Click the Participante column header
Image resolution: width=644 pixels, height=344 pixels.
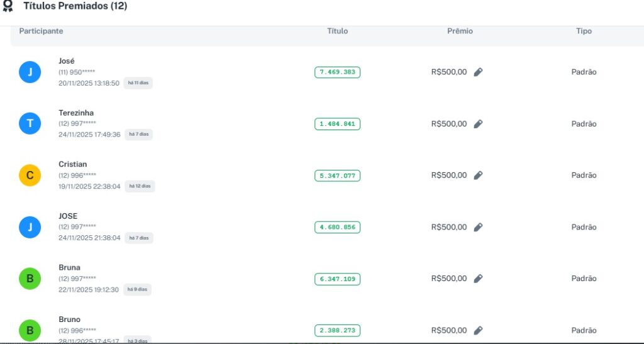coord(41,31)
